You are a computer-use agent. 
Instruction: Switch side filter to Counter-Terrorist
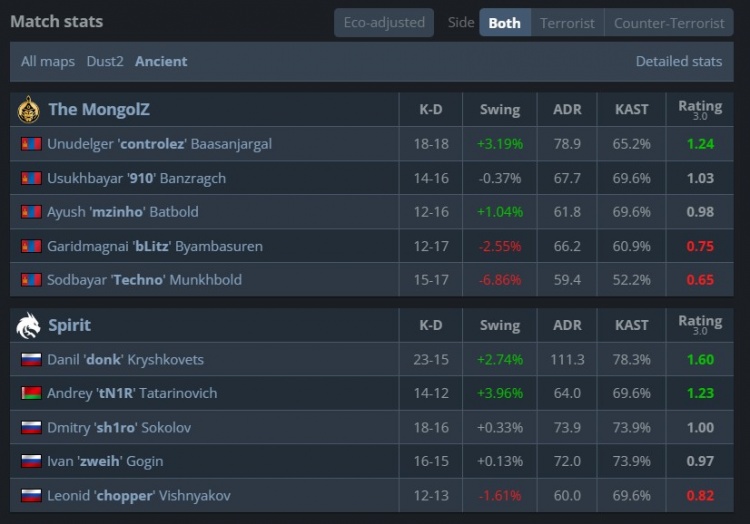[x=669, y=22]
